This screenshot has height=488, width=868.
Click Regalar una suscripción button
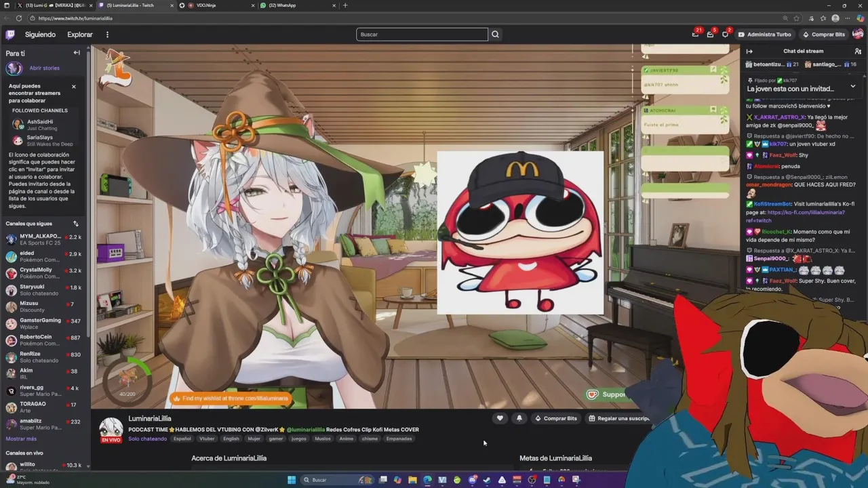pos(619,418)
